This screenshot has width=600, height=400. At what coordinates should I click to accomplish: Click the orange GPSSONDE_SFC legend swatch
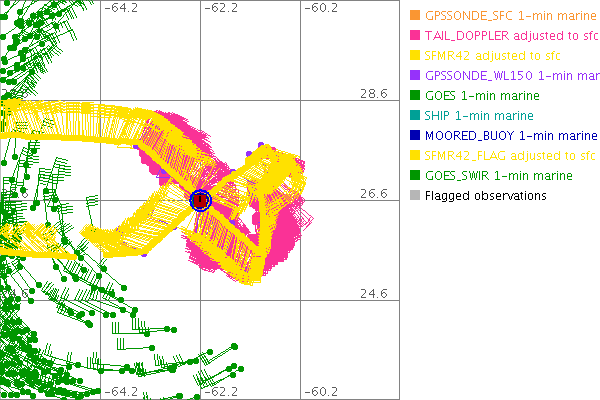[414, 15]
